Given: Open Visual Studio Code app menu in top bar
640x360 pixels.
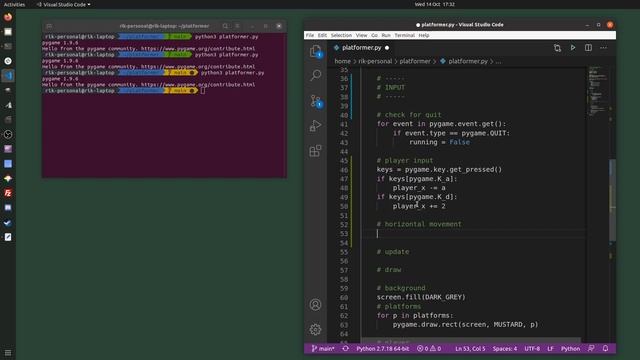Looking at the screenshot, I should 63,4.
